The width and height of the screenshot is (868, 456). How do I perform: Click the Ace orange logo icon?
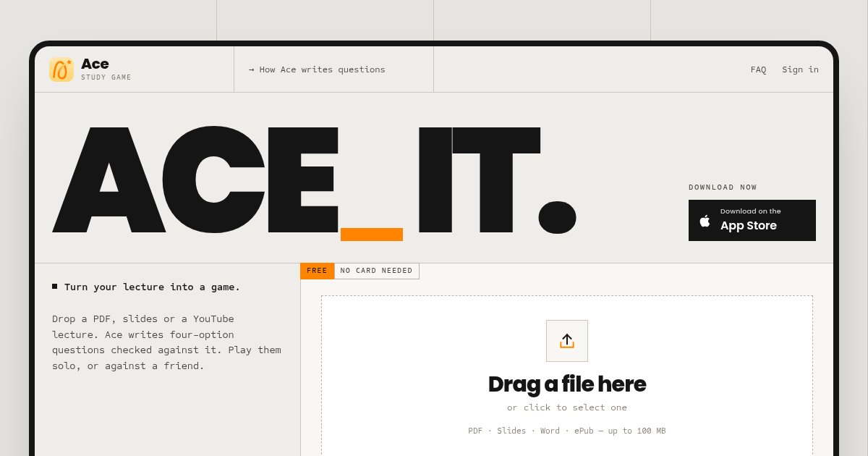pyautogui.click(x=61, y=69)
